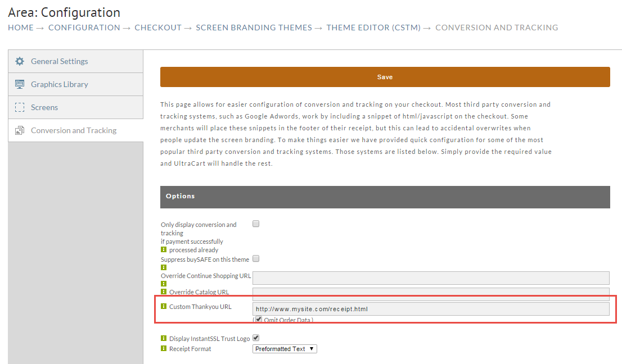Click the info icon beside Display InstantSSL Trust Logo
Image resolution: width=622 pixels, height=364 pixels.
tap(164, 338)
